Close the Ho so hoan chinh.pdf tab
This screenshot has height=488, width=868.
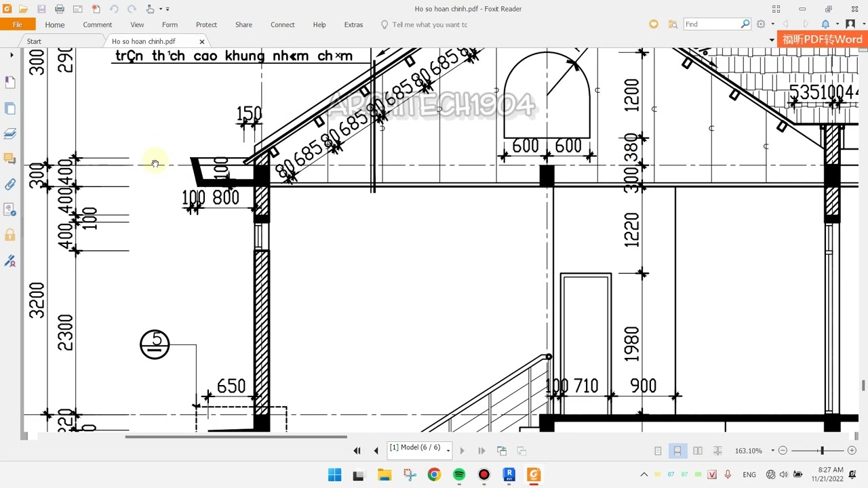tap(201, 41)
